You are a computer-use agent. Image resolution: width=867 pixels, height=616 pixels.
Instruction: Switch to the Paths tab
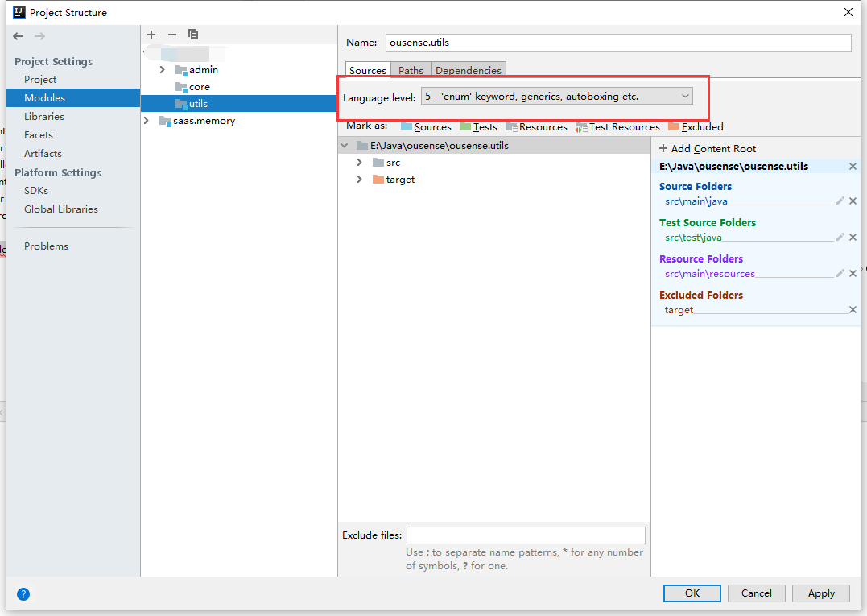pos(411,70)
